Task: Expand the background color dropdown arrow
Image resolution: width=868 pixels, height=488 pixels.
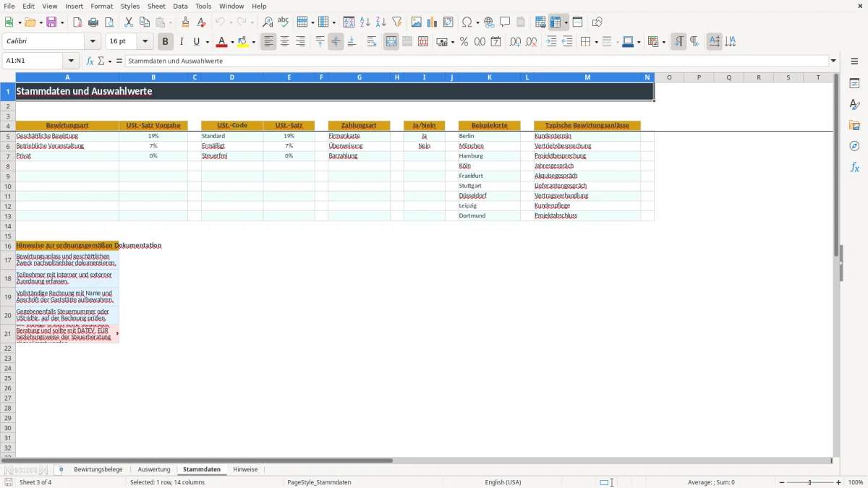Action: coord(254,42)
